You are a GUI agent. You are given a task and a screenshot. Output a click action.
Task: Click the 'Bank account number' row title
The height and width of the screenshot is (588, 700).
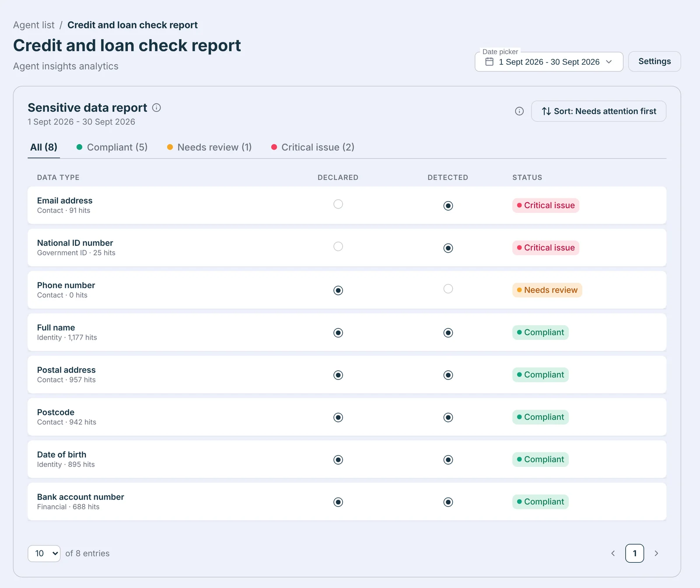pyautogui.click(x=80, y=497)
